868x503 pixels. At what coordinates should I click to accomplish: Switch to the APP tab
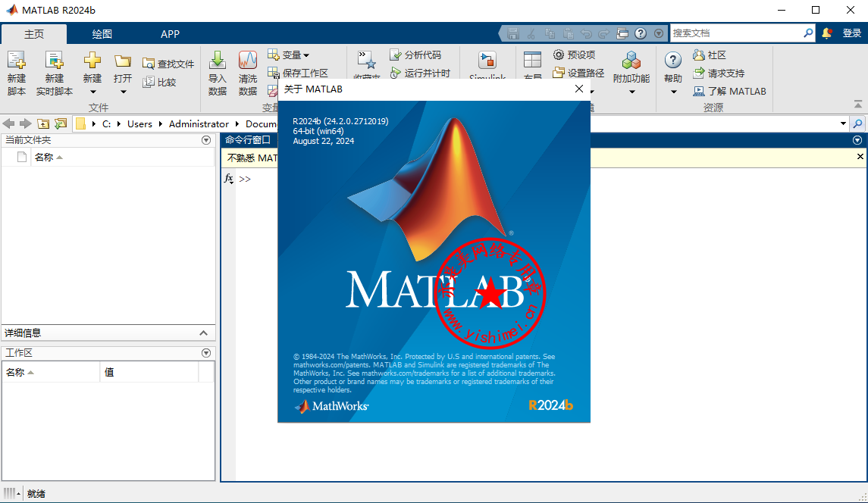[x=170, y=34]
